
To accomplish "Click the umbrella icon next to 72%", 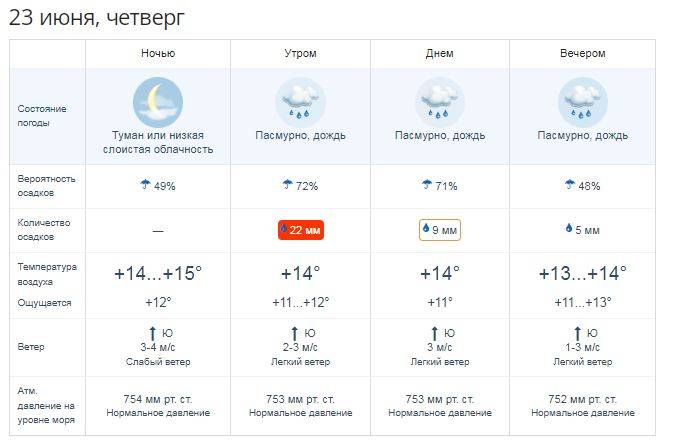I will pyautogui.click(x=287, y=184).
